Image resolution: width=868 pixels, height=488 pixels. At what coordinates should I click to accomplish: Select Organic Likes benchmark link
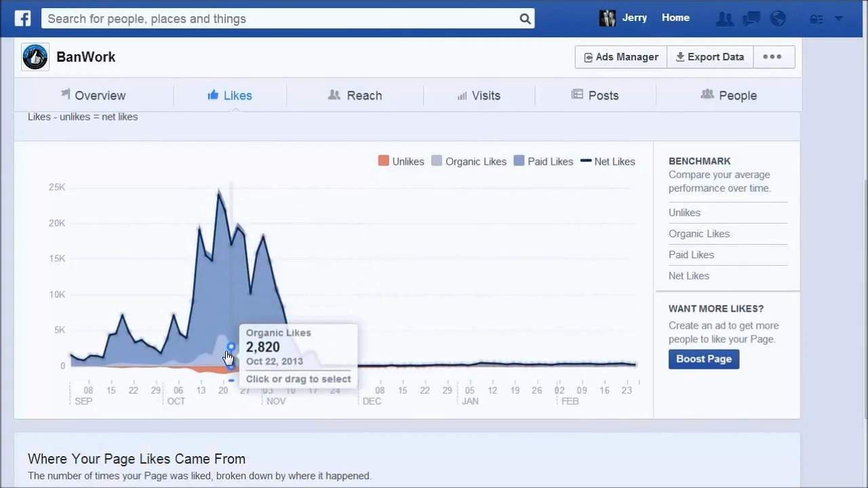[699, 234]
